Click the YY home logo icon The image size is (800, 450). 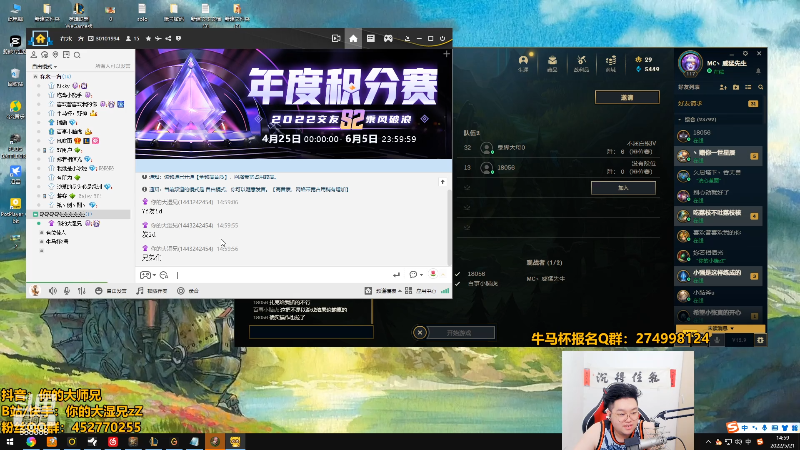coord(40,38)
